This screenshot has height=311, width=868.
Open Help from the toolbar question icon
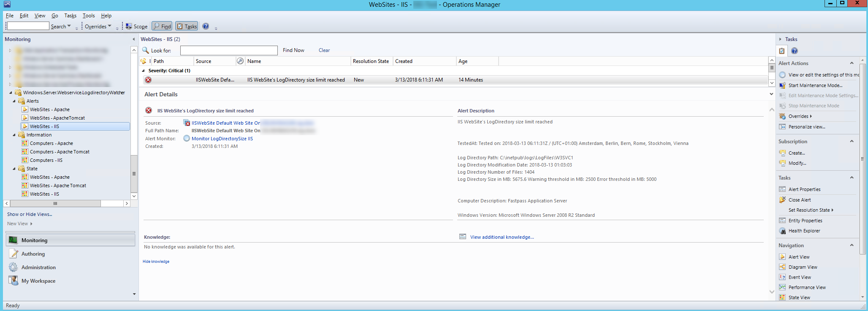(206, 26)
